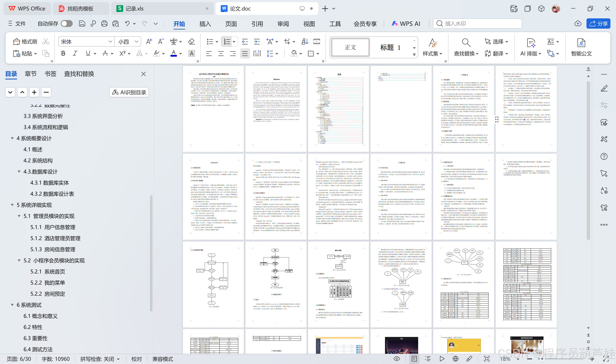Viewport: 616px width, 364px height.
Task: Click the increase indent icon
Action: click(257, 41)
